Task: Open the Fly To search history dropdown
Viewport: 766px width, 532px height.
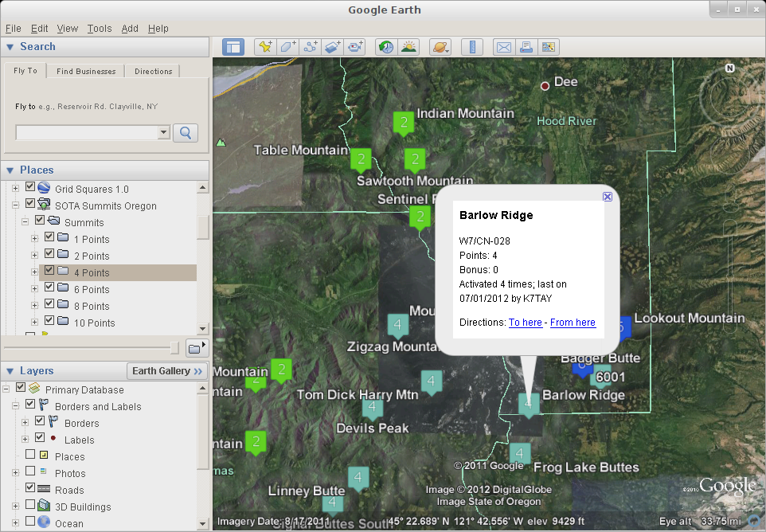Action: (164, 132)
